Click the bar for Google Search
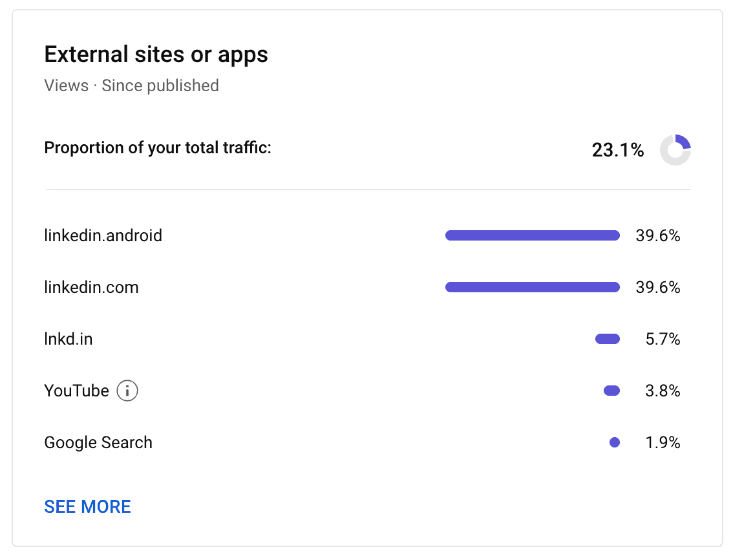This screenshot has height=560, width=733. [x=614, y=442]
